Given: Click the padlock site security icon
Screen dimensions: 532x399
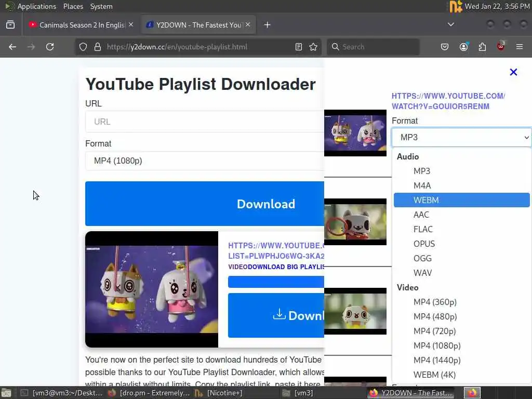Looking at the screenshot, I should click(x=98, y=47).
